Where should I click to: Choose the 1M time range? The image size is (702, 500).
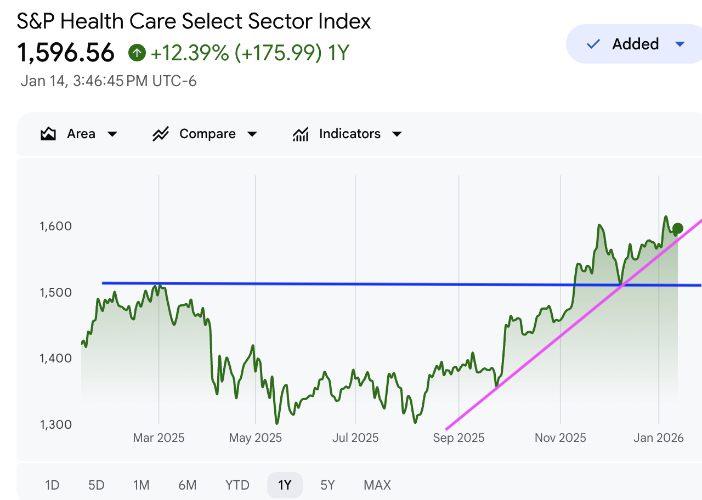pyautogui.click(x=141, y=485)
